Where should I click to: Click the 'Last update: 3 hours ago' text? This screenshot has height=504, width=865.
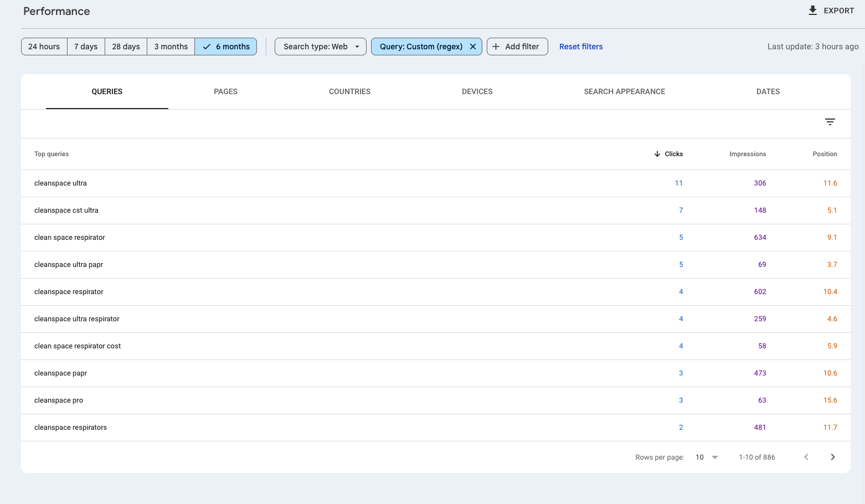[813, 47]
